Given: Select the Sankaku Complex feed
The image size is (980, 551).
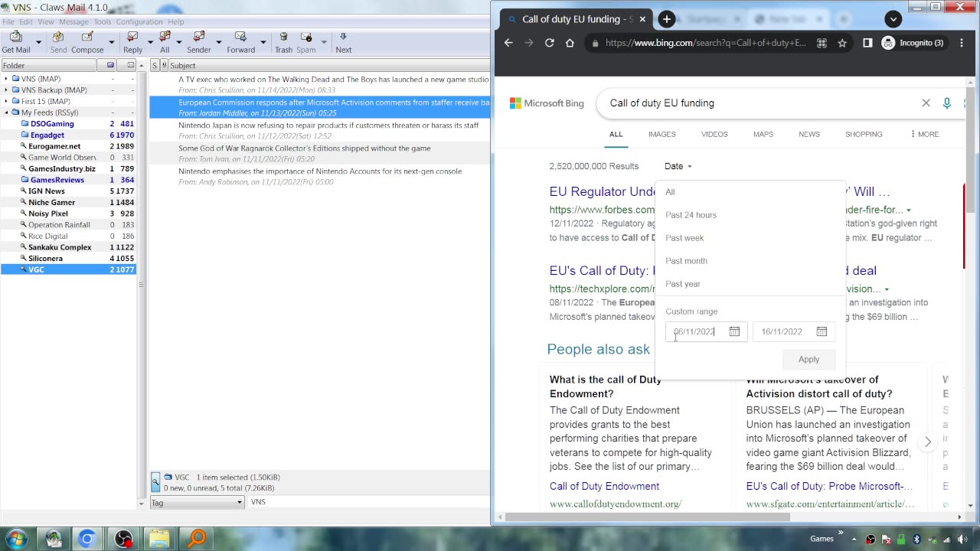Looking at the screenshot, I should (60, 247).
